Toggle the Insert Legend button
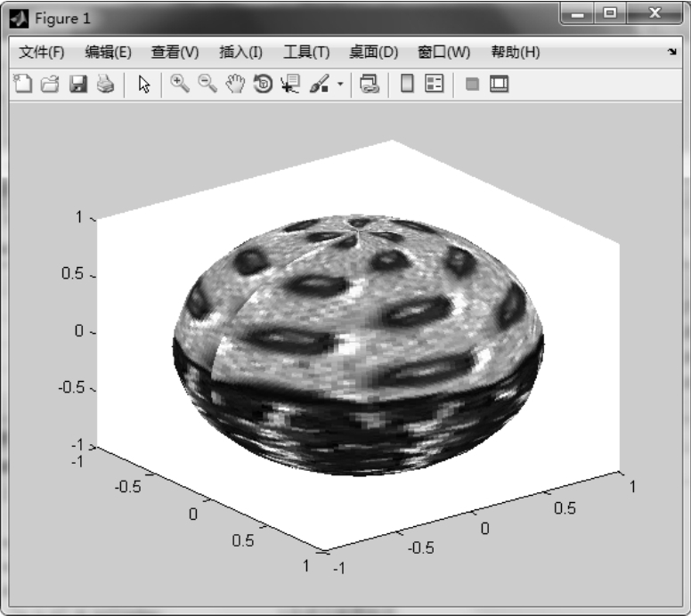The width and height of the screenshot is (691, 616). [434, 85]
